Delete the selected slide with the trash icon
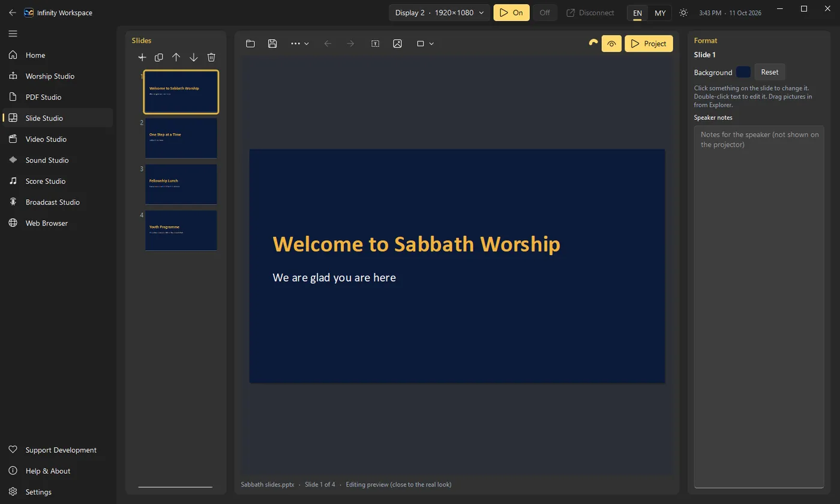This screenshot has height=504, width=840. click(211, 58)
